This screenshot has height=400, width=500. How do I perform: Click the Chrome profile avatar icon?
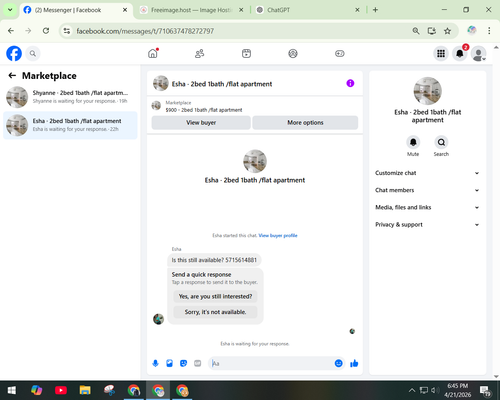(x=472, y=30)
